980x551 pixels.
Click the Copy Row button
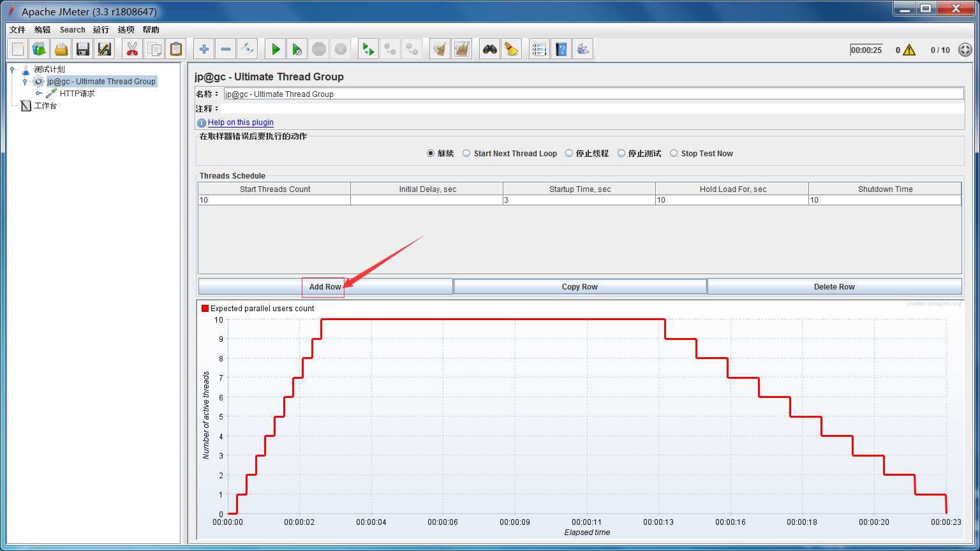(580, 286)
